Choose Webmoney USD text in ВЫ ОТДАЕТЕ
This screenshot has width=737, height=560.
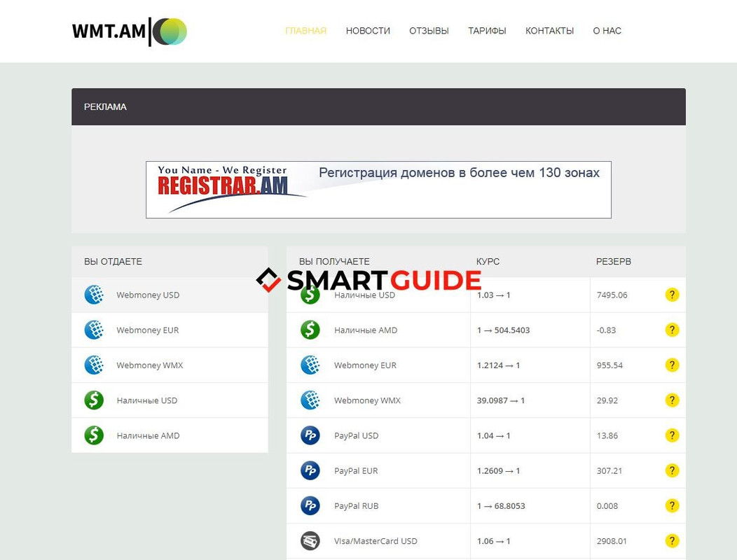pos(148,295)
